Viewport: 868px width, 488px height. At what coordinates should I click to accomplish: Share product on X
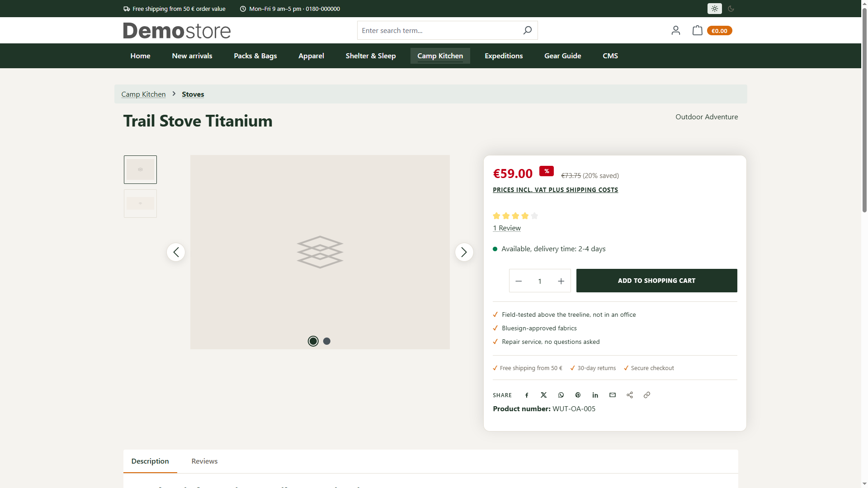click(x=544, y=395)
